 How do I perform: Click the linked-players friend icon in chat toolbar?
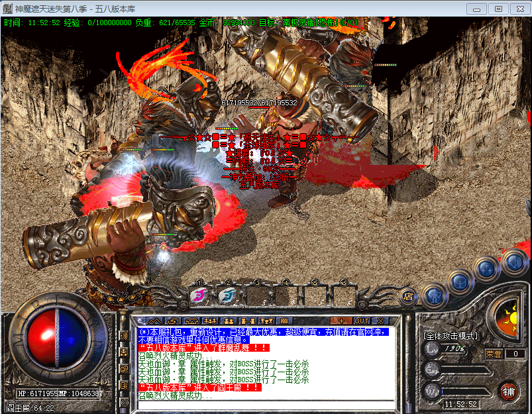[x=247, y=321]
